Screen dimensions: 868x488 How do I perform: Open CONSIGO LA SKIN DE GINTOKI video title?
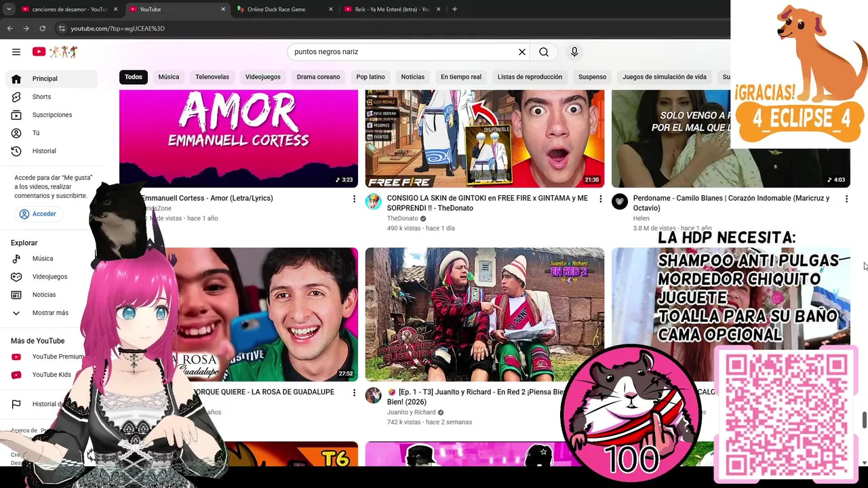[x=488, y=203]
